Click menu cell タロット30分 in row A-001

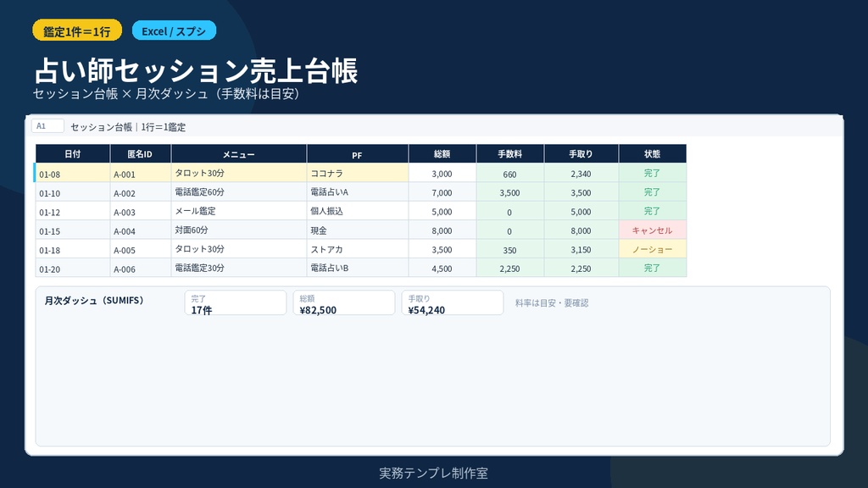238,173
